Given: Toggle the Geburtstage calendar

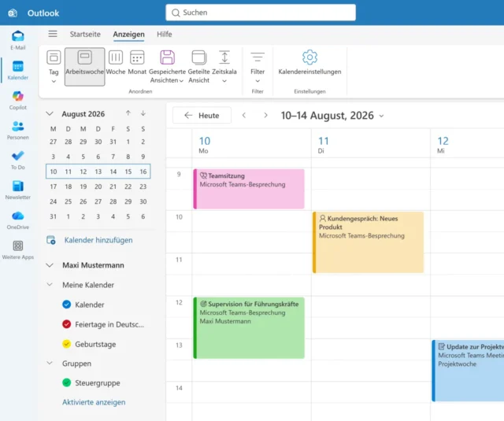Looking at the screenshot, I should pyautogui.click(x=66, y=344).
